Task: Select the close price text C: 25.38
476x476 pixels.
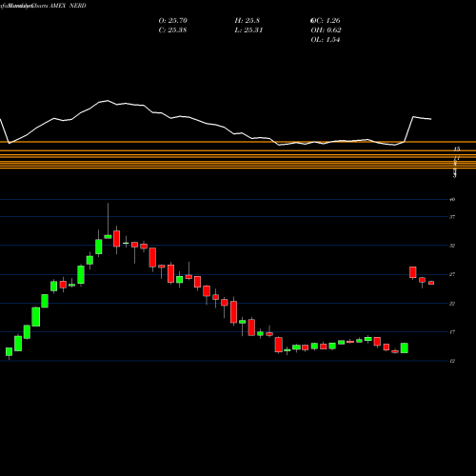Action: pos(172,30)
